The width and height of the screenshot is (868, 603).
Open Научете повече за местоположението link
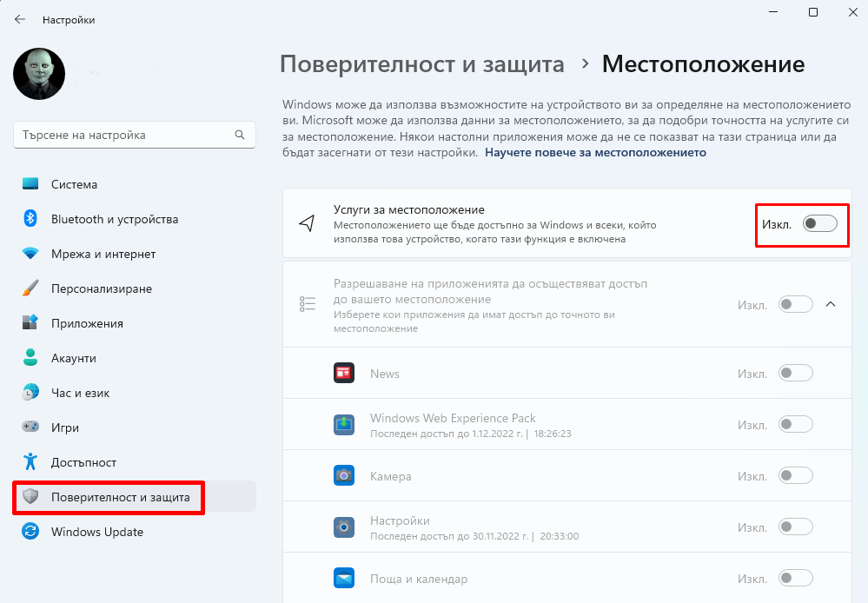(x=595, y=152)
